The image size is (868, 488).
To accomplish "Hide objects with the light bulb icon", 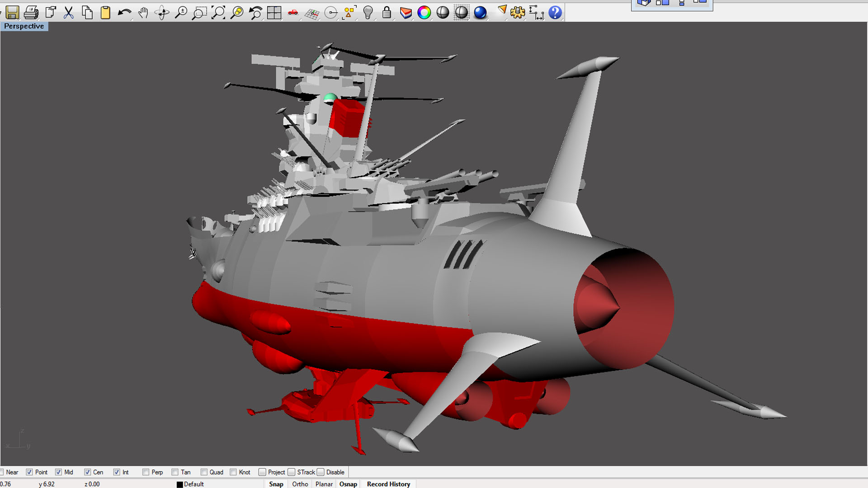I will pos(368,12).
